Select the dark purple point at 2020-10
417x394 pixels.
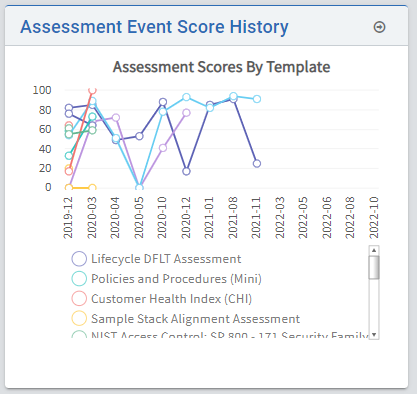(163, 102)
